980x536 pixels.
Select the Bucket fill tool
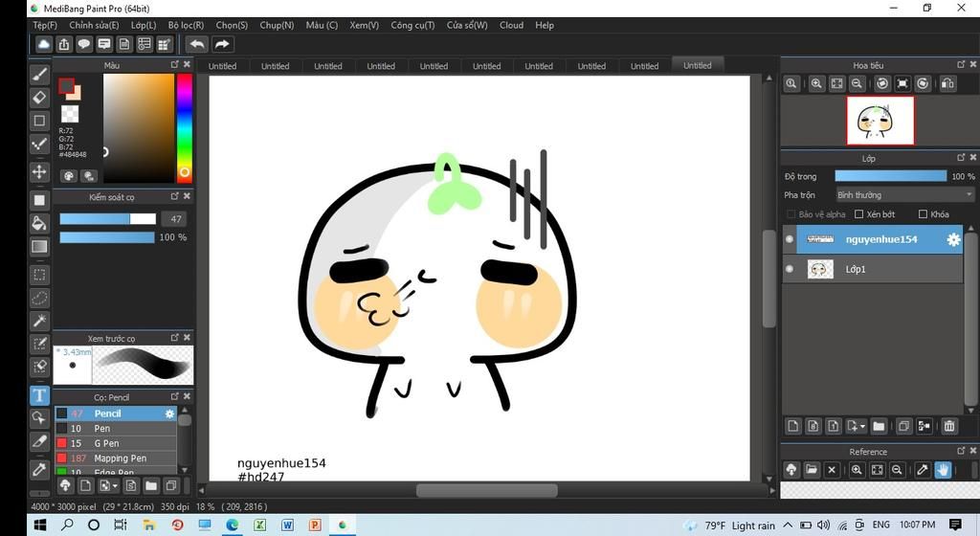click(x=39, y=223)
